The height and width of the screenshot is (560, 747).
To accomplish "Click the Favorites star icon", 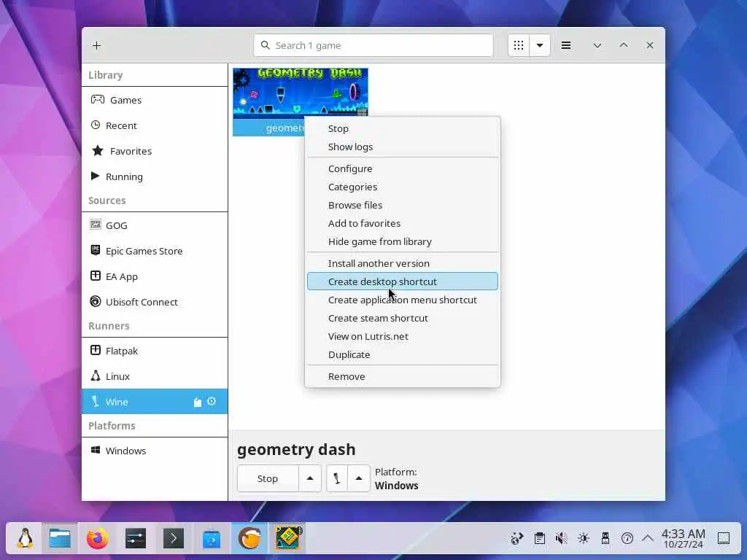I will 98,151.
